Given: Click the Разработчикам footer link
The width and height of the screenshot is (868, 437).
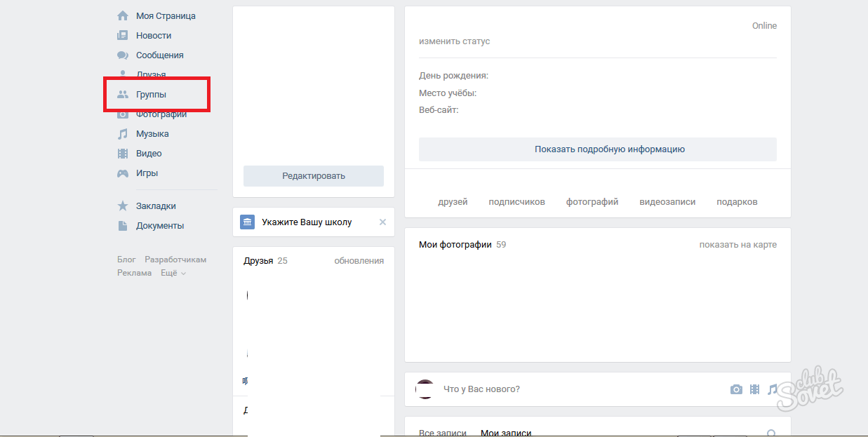Looking at the screenshot, I should point(175,260).
